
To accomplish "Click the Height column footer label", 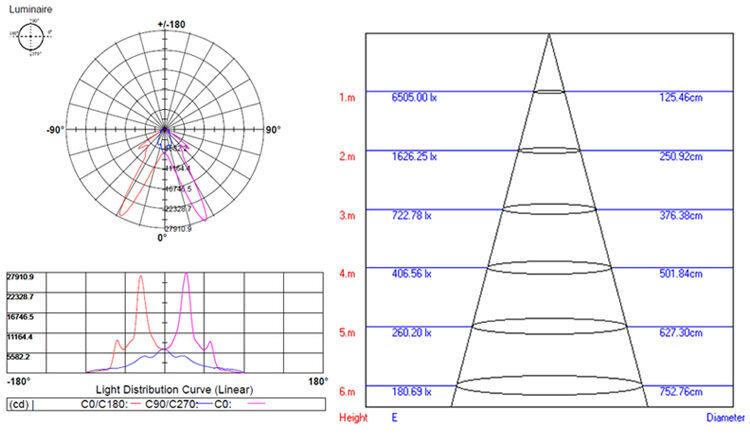I will [353, 416].
